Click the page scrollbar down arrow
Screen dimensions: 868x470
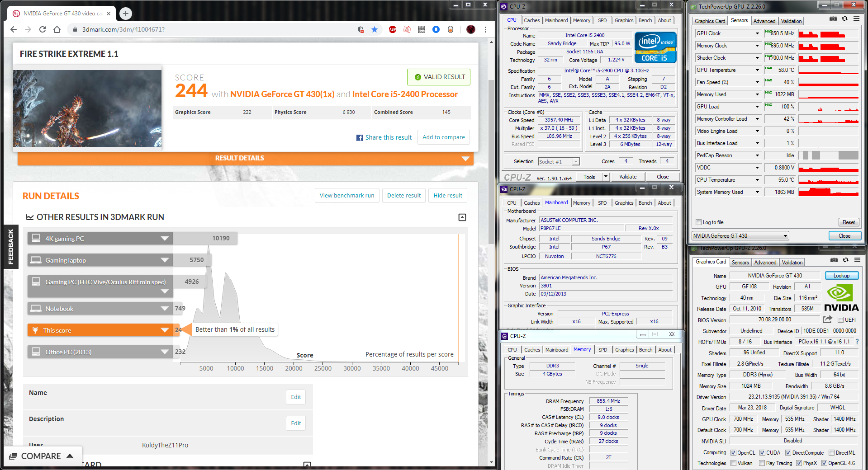click(491, 463)
